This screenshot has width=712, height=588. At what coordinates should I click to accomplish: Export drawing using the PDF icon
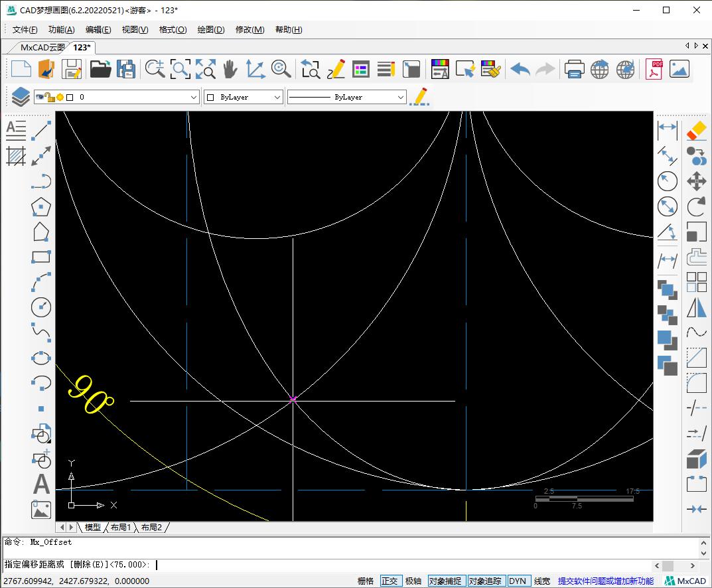pyautogui.click(x=654, y=69)
